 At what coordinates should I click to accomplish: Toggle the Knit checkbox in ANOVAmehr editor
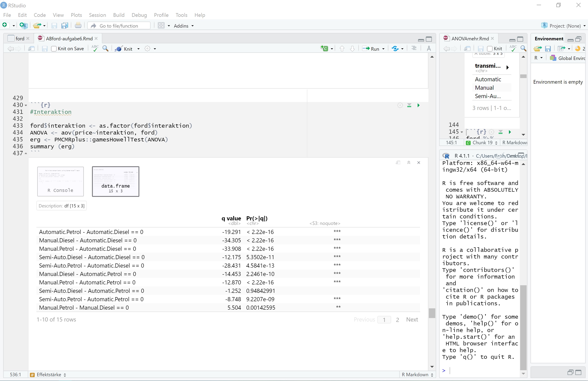[490, 49]
